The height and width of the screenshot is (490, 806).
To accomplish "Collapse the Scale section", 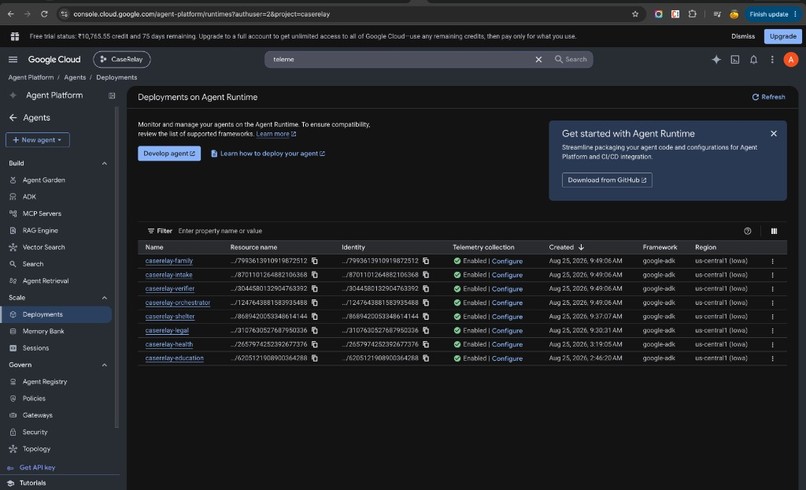I will pyautogui.click(x=104, y=298).
